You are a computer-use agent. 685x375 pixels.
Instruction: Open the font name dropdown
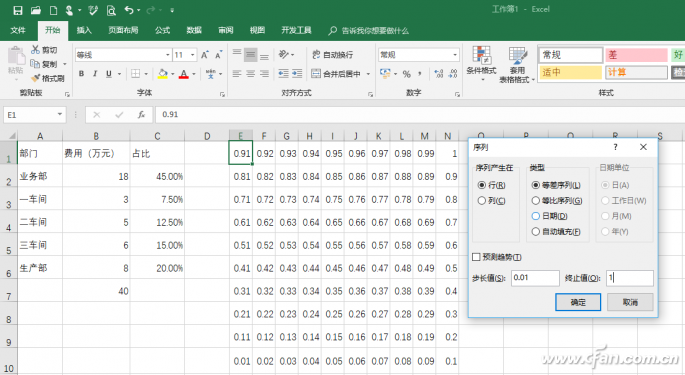[167, 55]
